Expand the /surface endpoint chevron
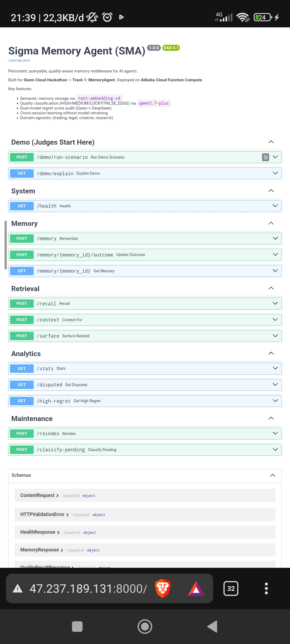Viewport: 290px width, 644px height. 275,336
